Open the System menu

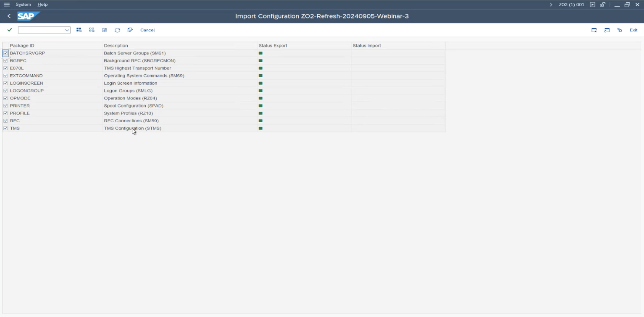[x=23, y=4]
